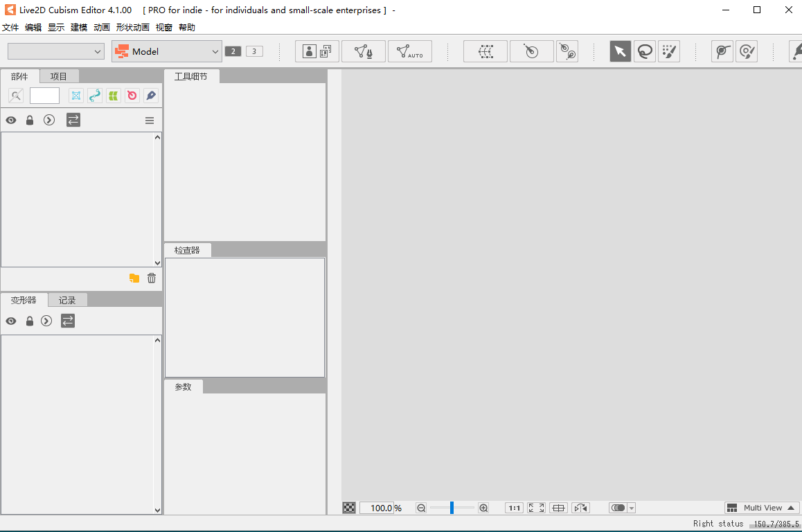802x532 pixels.
Task: Open the Model workspace dropdown
Action: click(166, 51)
